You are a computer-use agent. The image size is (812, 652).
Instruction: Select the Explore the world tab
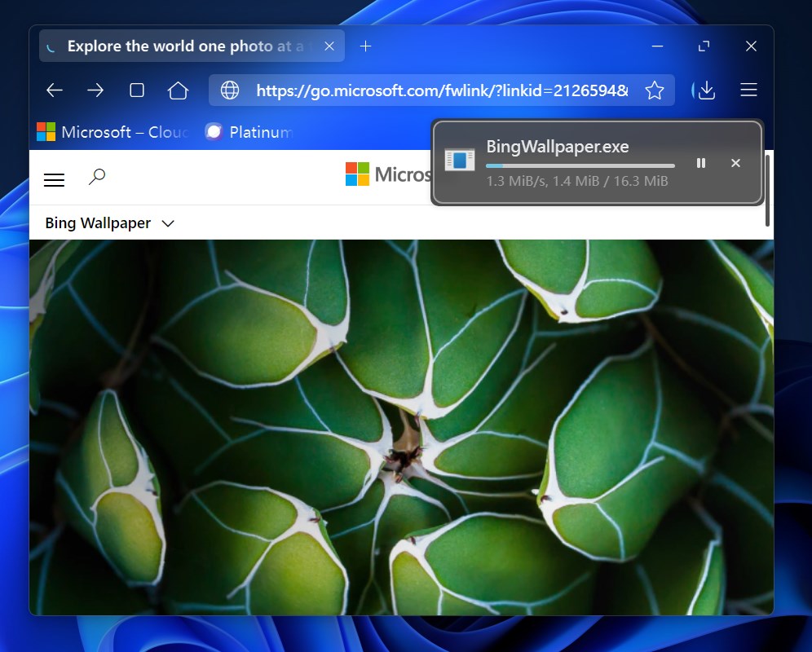192,46
